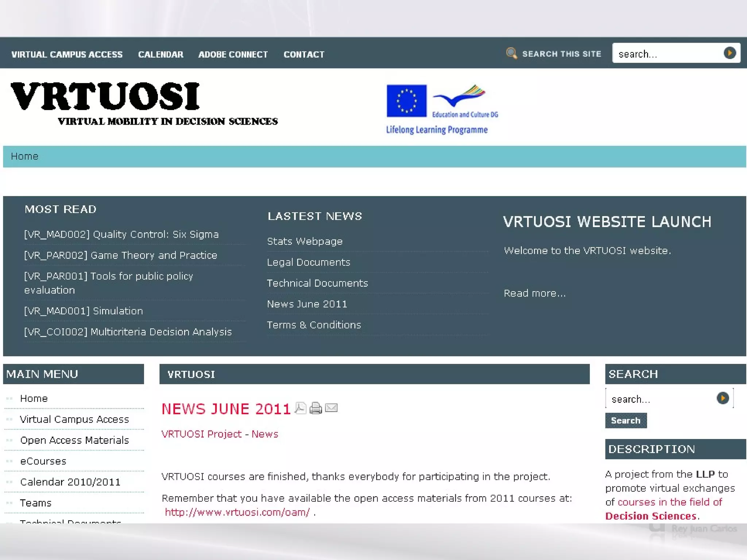Viewport: 747px width, 560px height.
Task: Open the vrtuosi.com/oam link
Action: point(237,512)
